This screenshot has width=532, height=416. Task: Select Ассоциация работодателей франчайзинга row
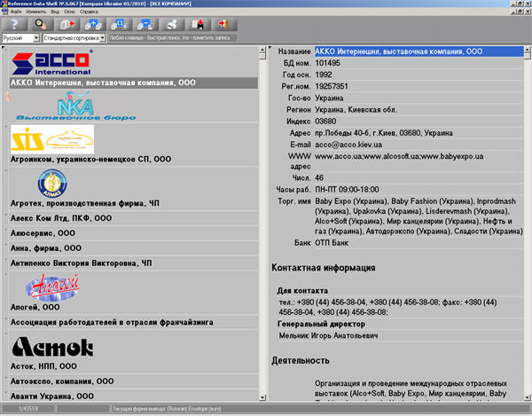point(112,322)
